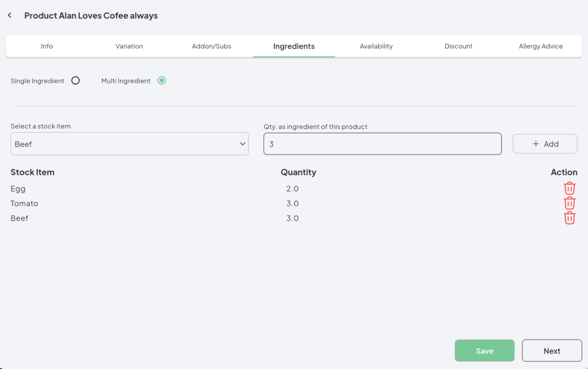Click the Tomato stock item name

(24, 203)
